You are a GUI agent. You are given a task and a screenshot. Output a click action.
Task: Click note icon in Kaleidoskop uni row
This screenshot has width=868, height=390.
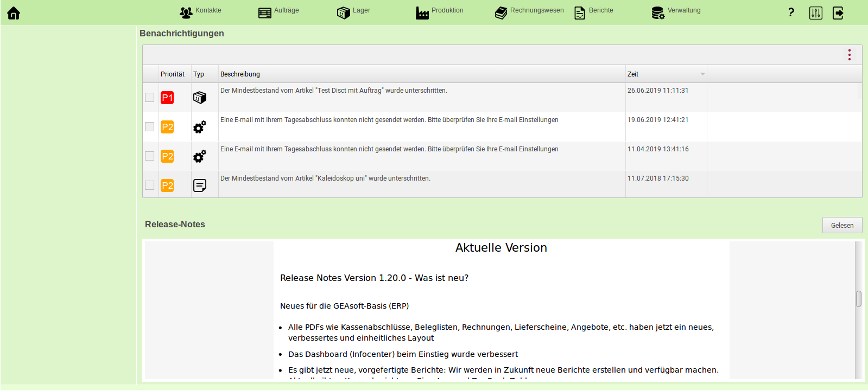(x=200, y=186)
